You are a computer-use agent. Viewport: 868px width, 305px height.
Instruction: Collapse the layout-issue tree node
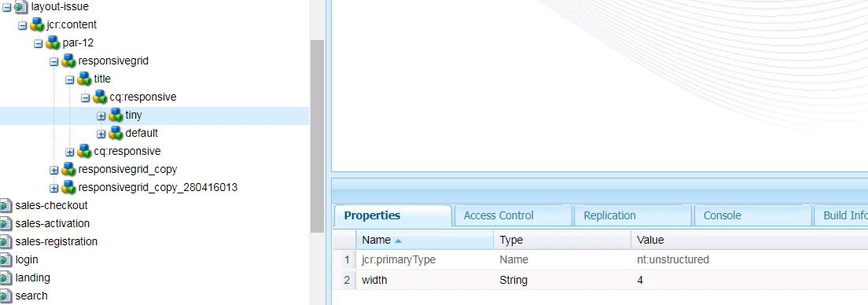pos(7,8)
